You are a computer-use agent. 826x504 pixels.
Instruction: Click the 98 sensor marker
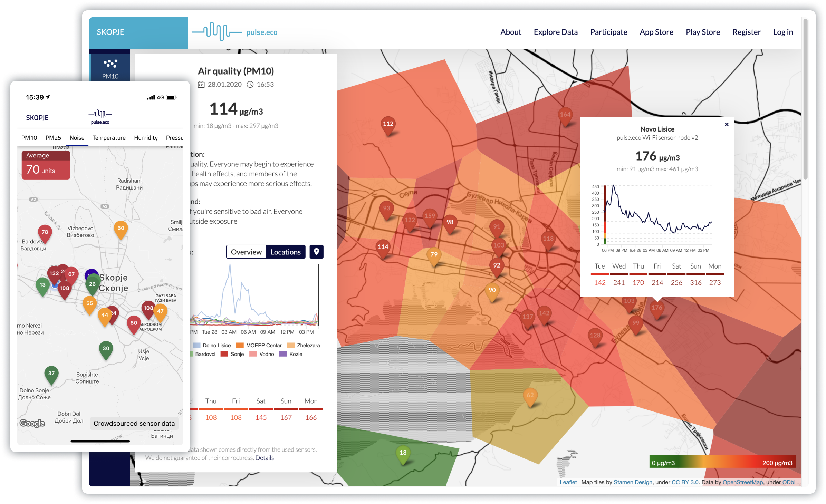pyautogui.click(x=450, y=224)
